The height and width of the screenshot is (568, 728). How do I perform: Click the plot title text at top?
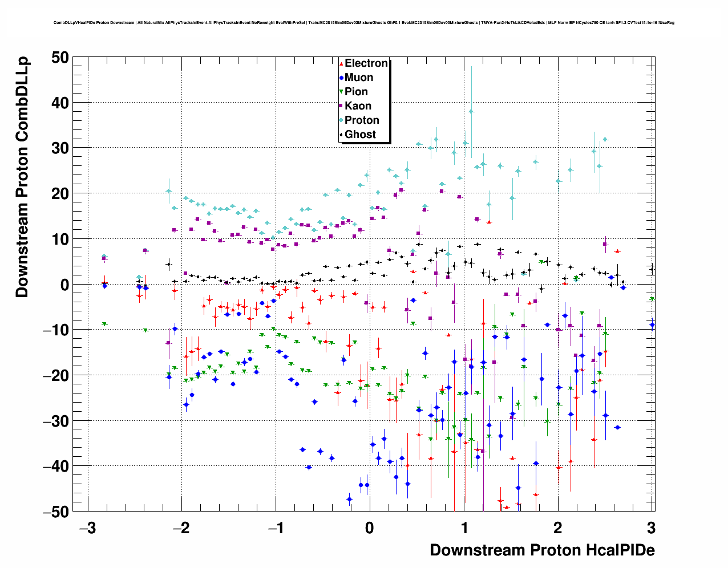point(364,23)
